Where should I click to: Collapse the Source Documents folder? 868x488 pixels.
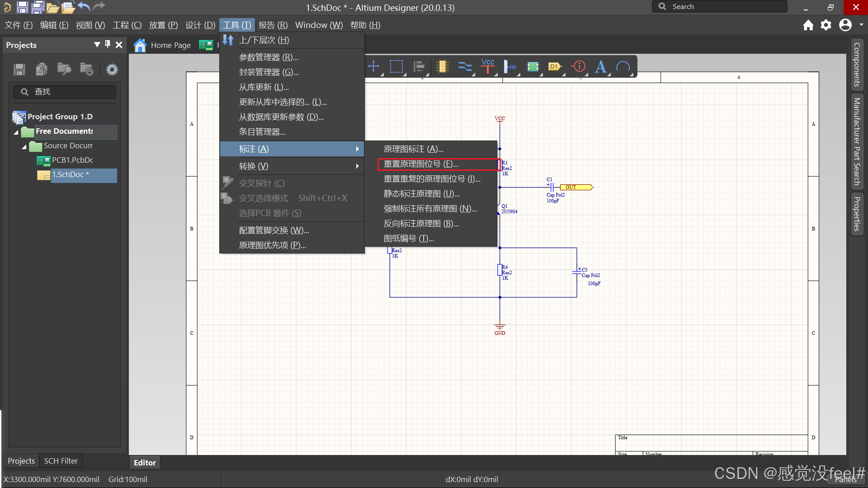24,146
